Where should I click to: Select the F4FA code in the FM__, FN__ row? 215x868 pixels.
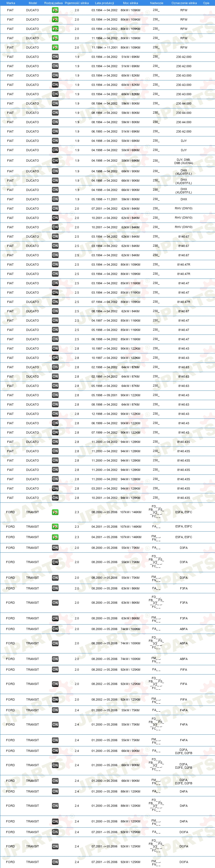(184, 740)
